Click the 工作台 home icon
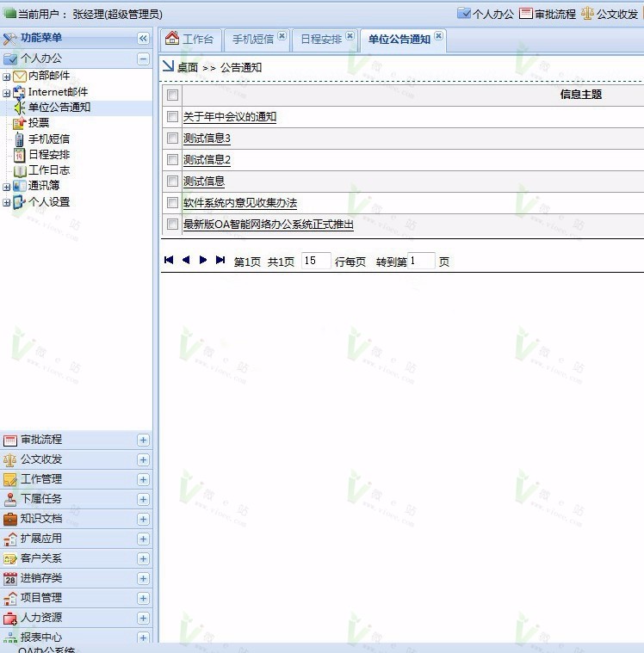The width and height of the screenshot is (644, 653). click(x=171, y=38)
